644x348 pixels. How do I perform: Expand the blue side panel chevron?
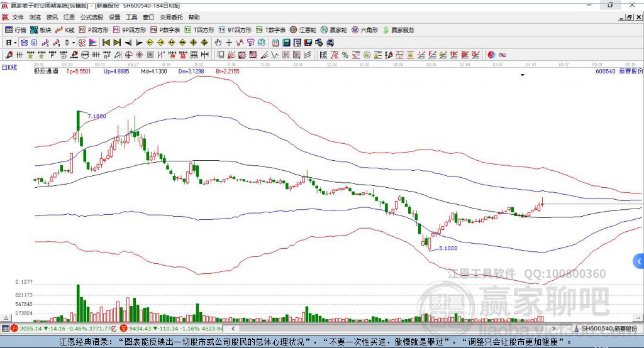tap(639, 261)
